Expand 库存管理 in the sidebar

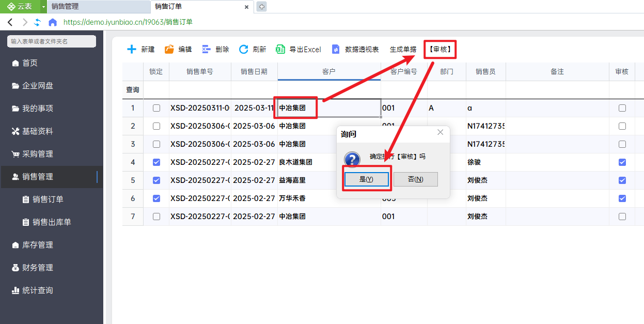point(52,245)
